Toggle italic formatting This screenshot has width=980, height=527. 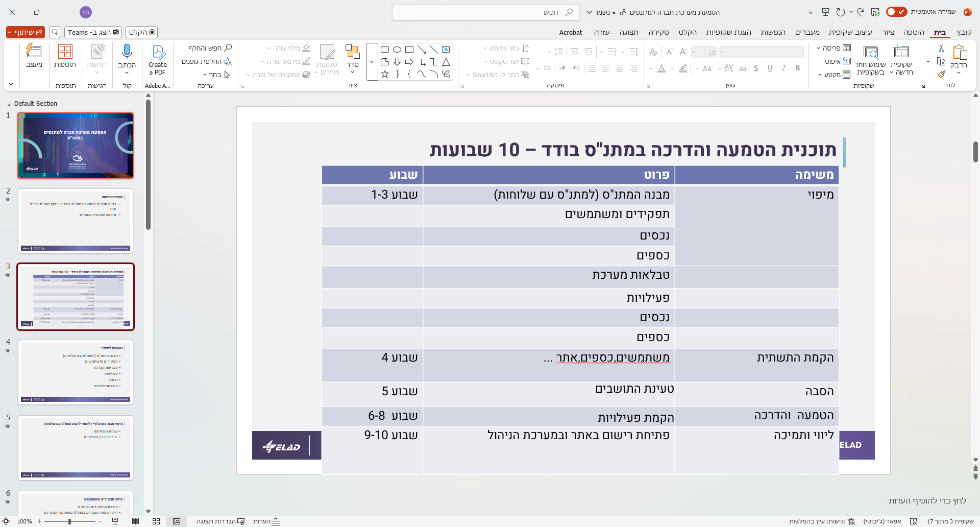tap(783, 68)
